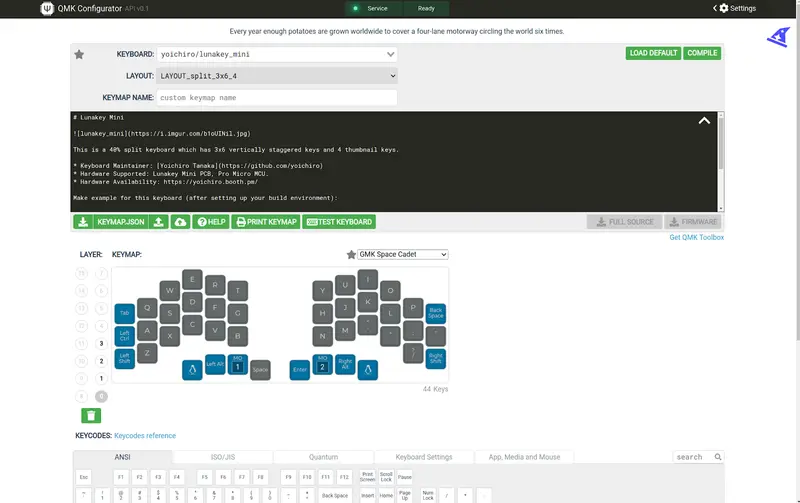Screen dimensions: 800x503
Task: Select the Left Alt key on keymap
Action: pyautogui.click(x=215, y=364)
